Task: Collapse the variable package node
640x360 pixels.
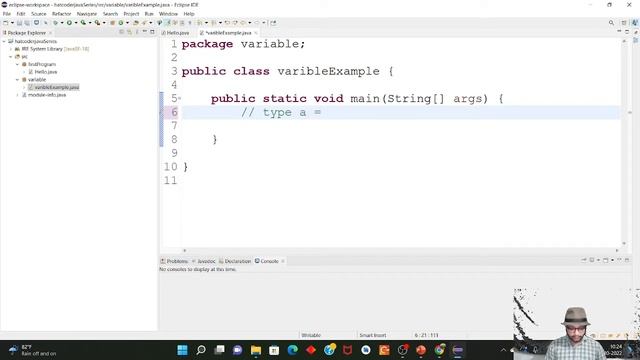Action: 18,80
